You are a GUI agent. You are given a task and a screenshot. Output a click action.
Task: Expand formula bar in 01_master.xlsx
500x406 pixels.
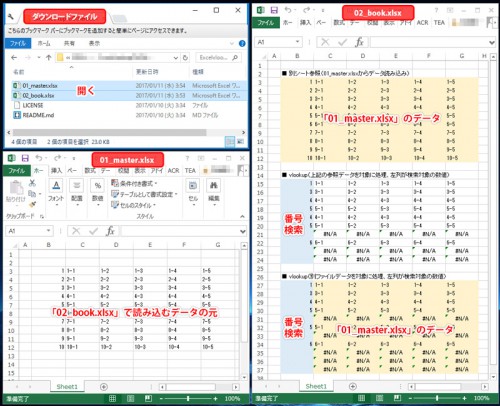coord(243,231)
